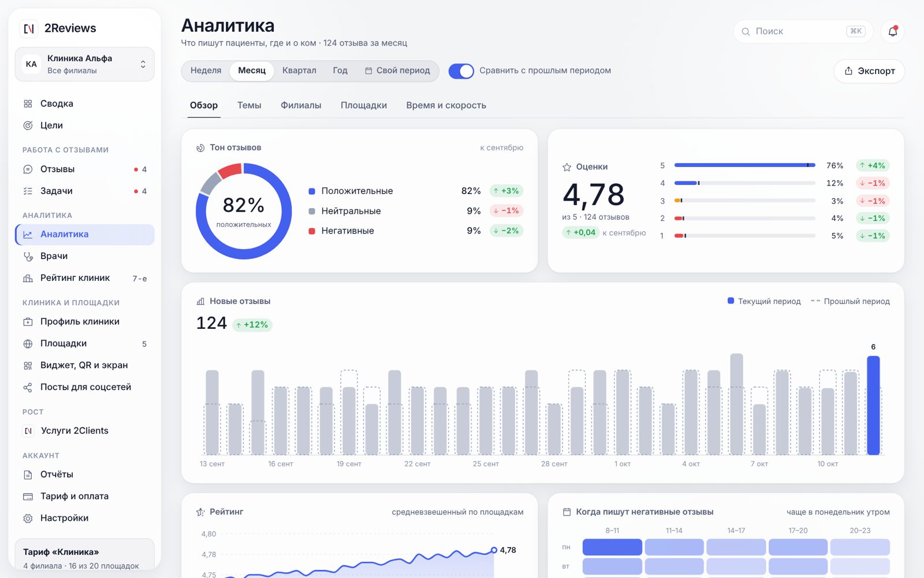Switch to the Обзор tab
924x578 pixels.
pyautogui.click(x=204, y=105)
